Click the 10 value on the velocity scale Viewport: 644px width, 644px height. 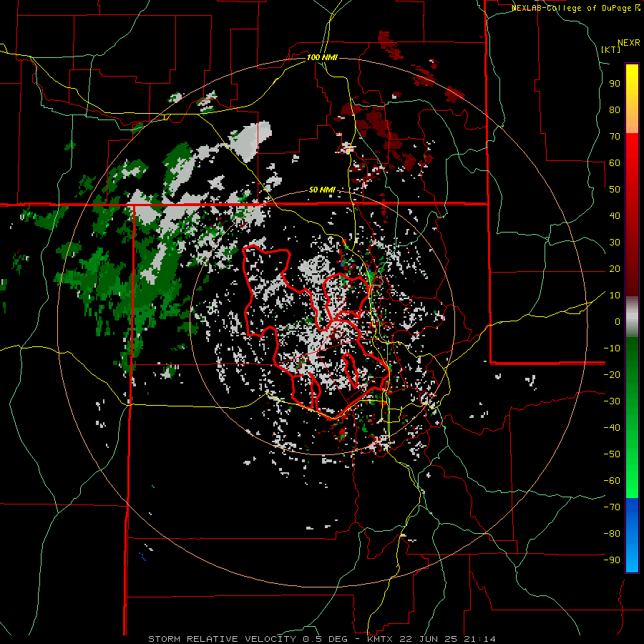[x=615, y=296]
